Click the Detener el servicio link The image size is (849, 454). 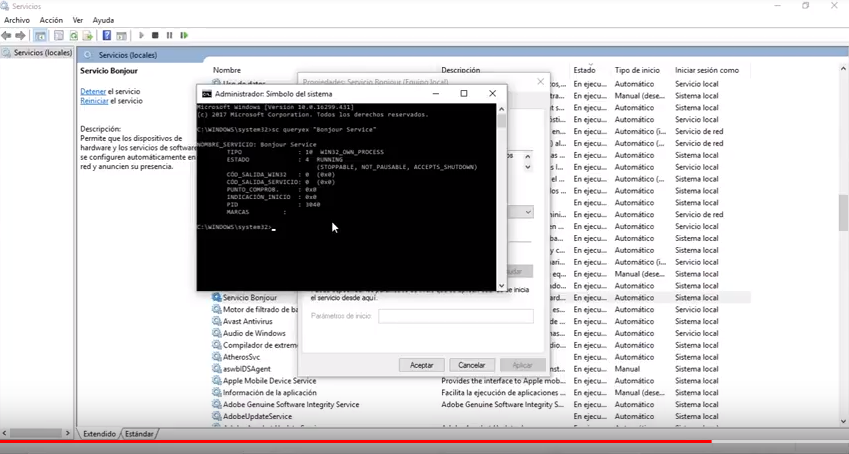[93, 92]
